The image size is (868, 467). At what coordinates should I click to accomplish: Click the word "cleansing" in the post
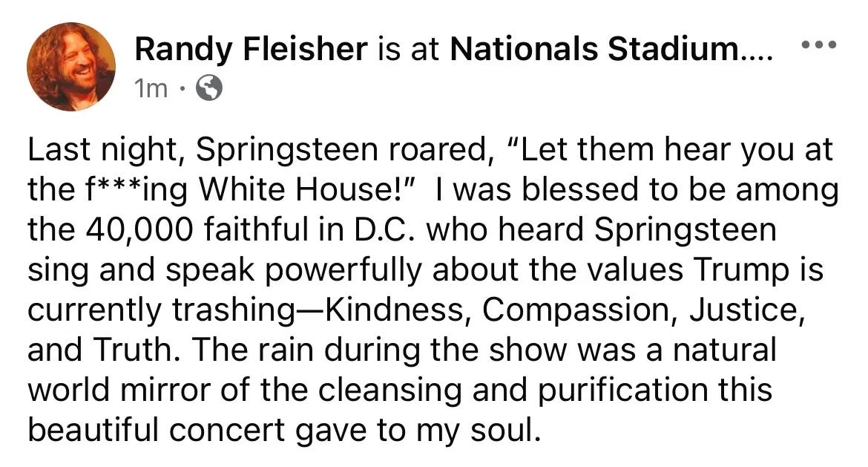click(x=389, y=391)
